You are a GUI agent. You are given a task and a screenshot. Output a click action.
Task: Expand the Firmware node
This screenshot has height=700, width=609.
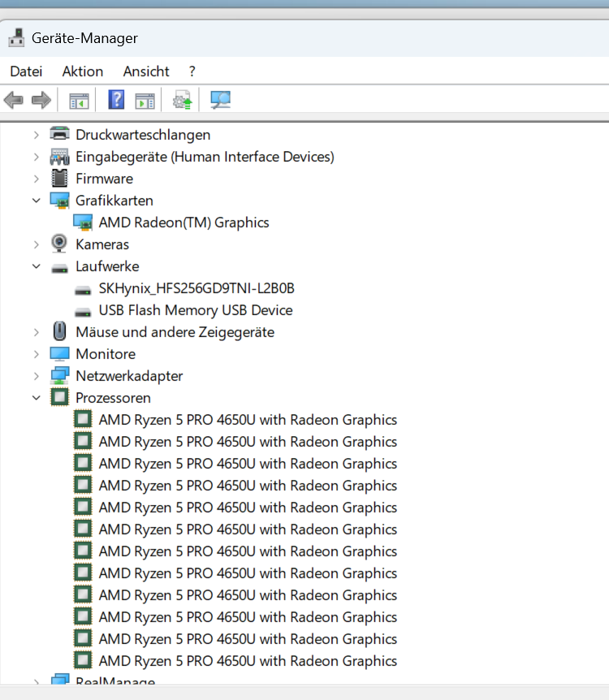click(37, 179)
